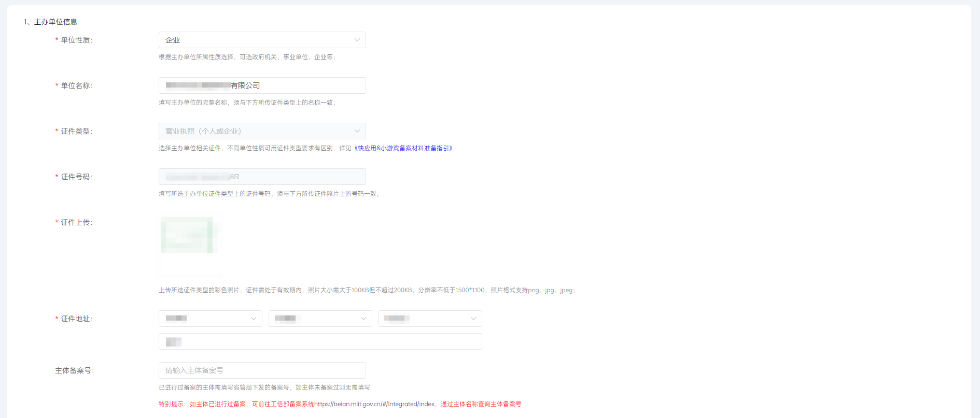This screenshot has height=418, width=980.
Task: Click the arrow icon of second 证件地址 selector
Action: tap(363, 319)
